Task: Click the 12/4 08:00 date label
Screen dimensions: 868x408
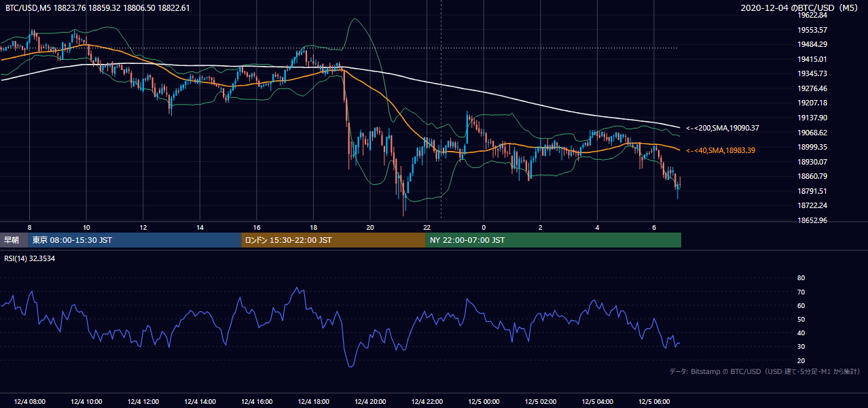Action: [x=29, y=402]
